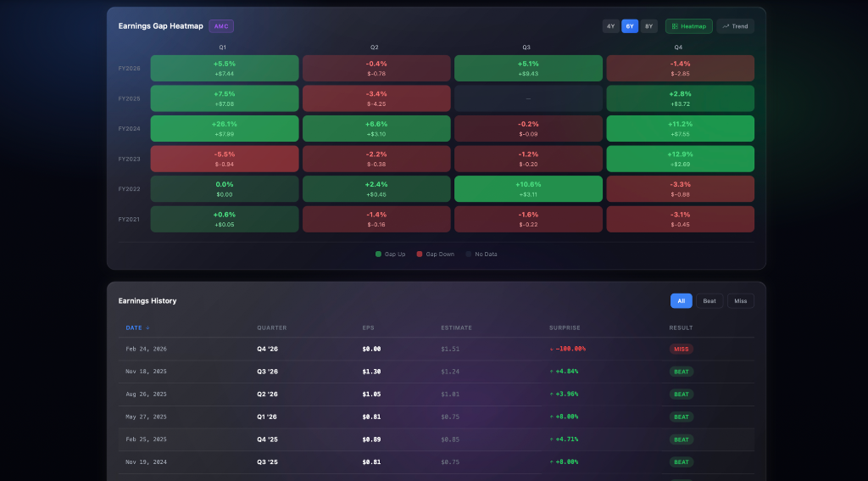This screenshot has height=481, width=868.
Task: Click the -100.00% surprise value
Action: 570,350
